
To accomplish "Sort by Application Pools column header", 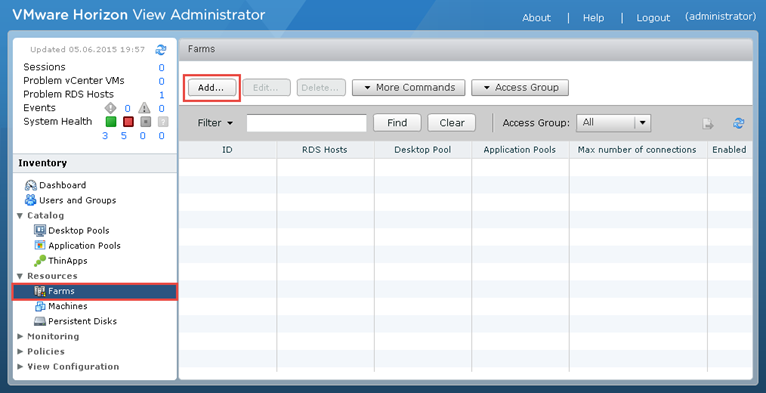I will (x=520, y=150).
